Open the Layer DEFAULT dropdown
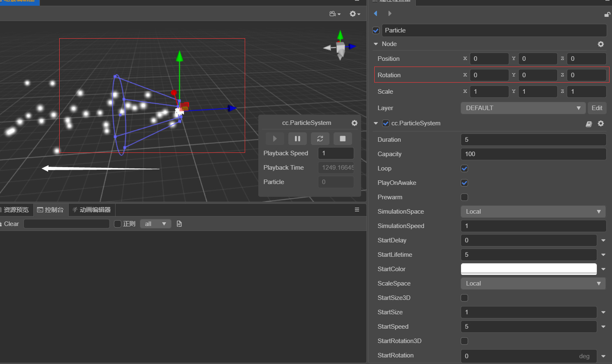The image size is (612, 364). [523, 108]
